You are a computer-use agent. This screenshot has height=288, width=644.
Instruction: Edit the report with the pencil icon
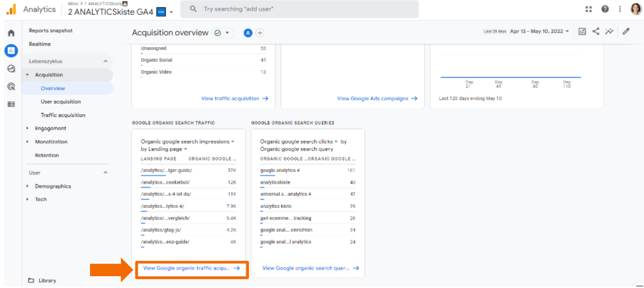pos(626,31)
